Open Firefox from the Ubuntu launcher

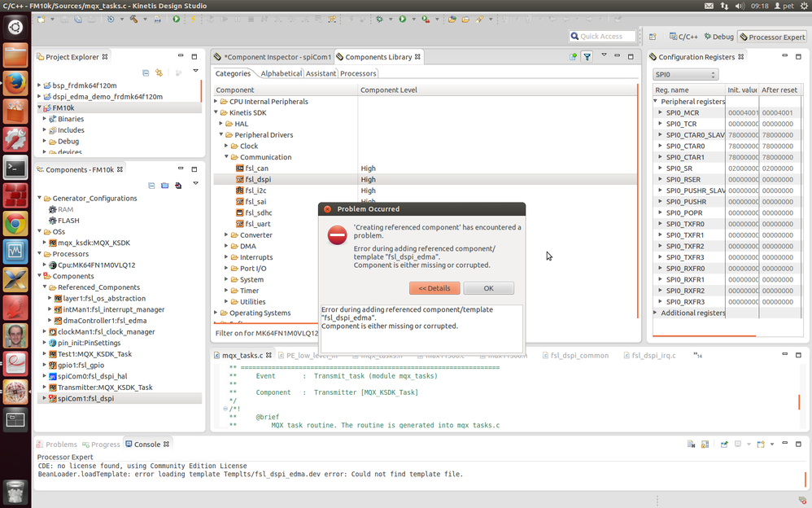click(15, 83)
